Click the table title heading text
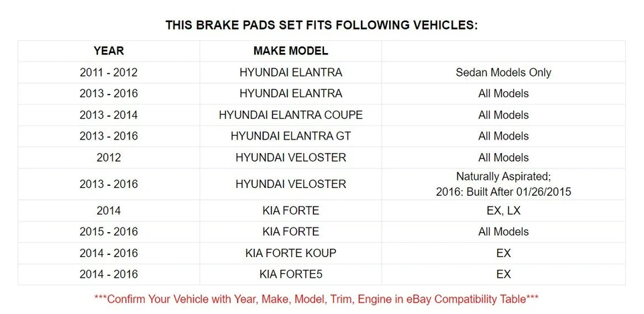The height and width of the screenshot is (314, 644). 321,25
